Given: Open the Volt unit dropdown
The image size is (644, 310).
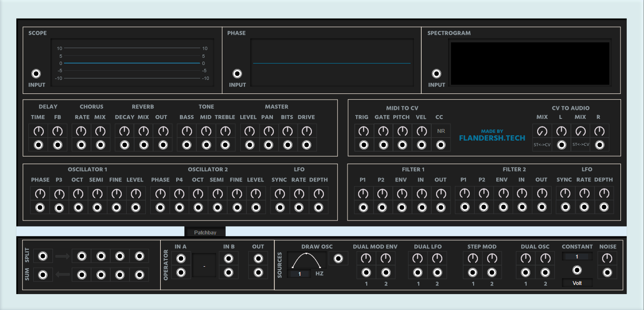Looking at the screenshot, I should tap(577, 283).
